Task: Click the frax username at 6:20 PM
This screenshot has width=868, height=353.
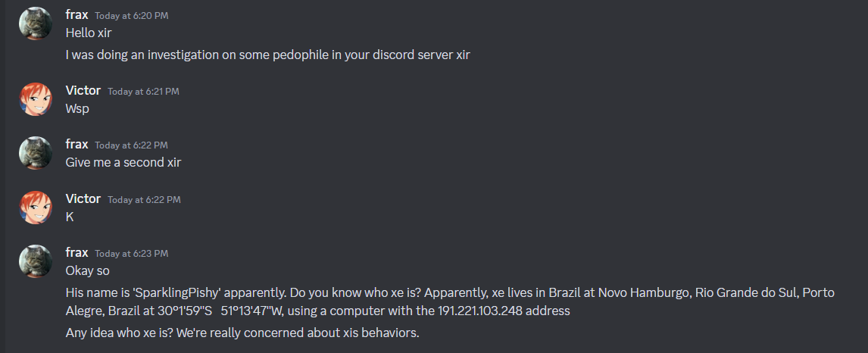Action: [76, 15]
